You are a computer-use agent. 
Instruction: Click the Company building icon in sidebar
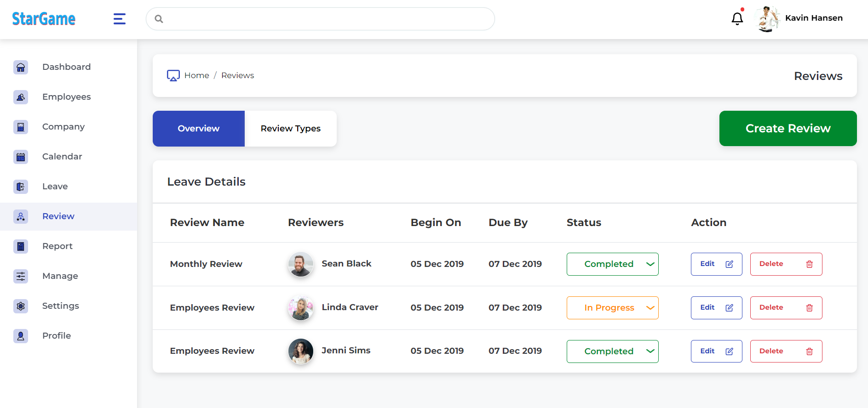(x=21, y=127)
